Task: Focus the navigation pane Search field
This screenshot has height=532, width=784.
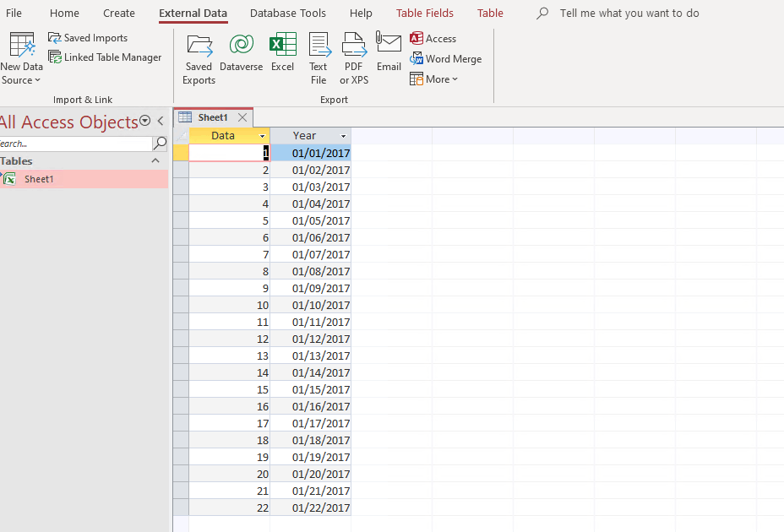Action: (x=76, y=144)
